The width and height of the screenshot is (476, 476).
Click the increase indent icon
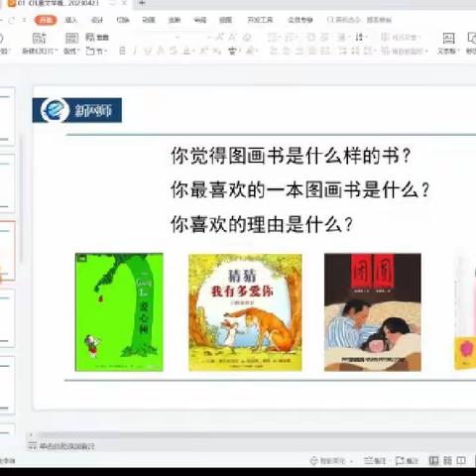325,37
